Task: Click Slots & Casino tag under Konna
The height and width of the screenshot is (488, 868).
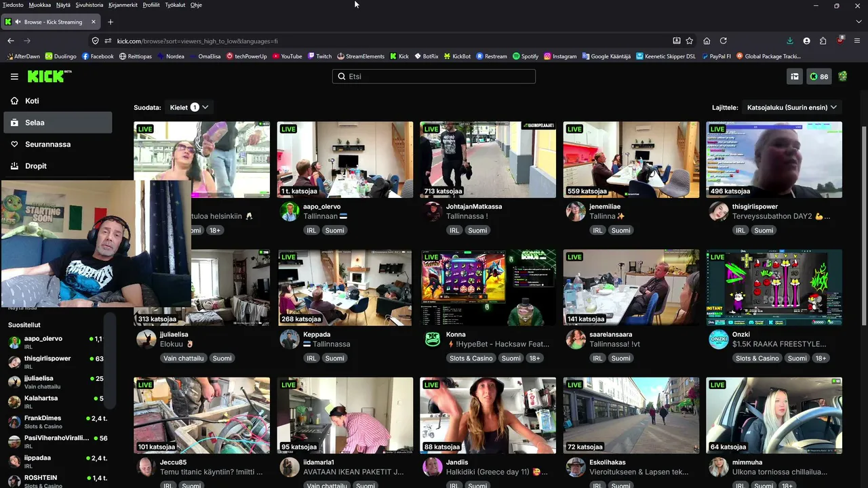Action: pyautogui.click(x=471, y=359)
